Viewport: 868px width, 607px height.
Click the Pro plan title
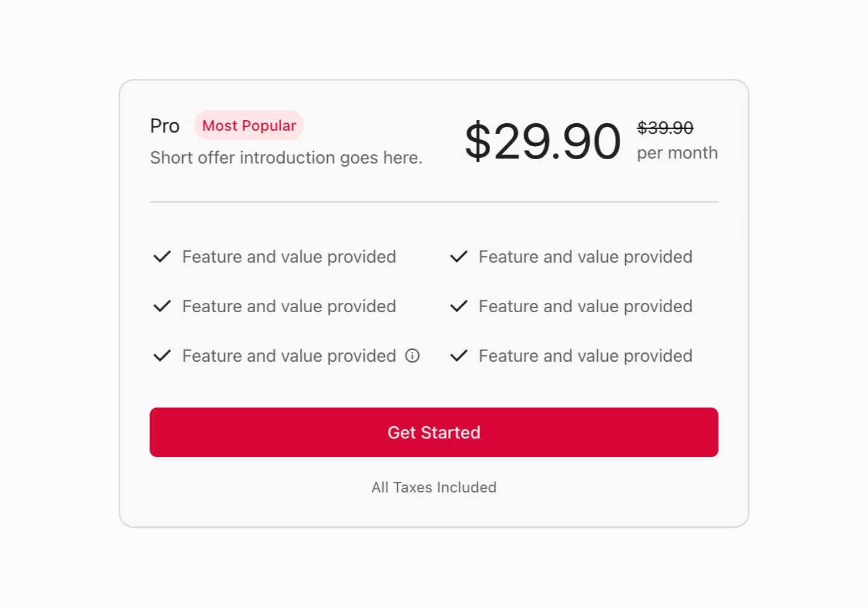pyautogui.click(x=164, y=126)
